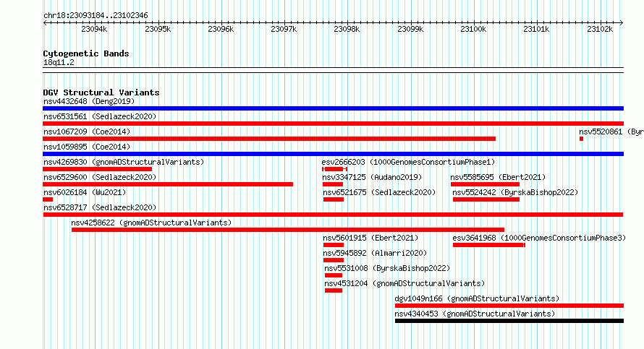This screenshot has height=349, width=644.
Task: Click the long red bar under nsv6528717
Action: pos(333,215)
